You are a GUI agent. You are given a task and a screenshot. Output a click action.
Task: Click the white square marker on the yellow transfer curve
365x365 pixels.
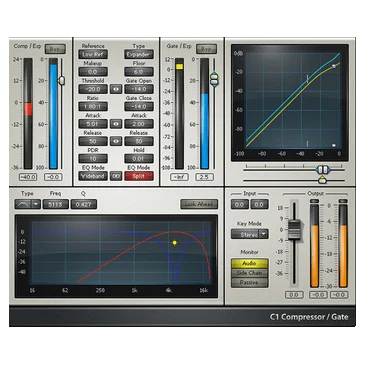(x=334, y=66)
